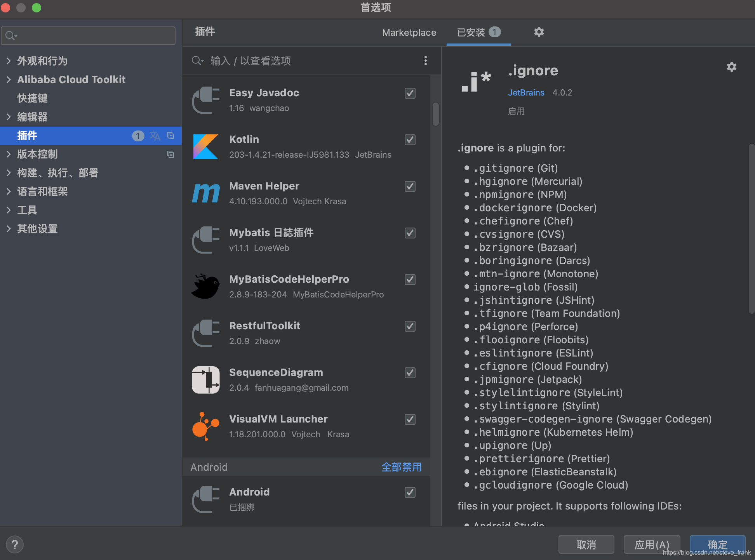Click the VisualVM Launcher plugin icon
This screenshot has height=560, width=755.
click(206, 426)
